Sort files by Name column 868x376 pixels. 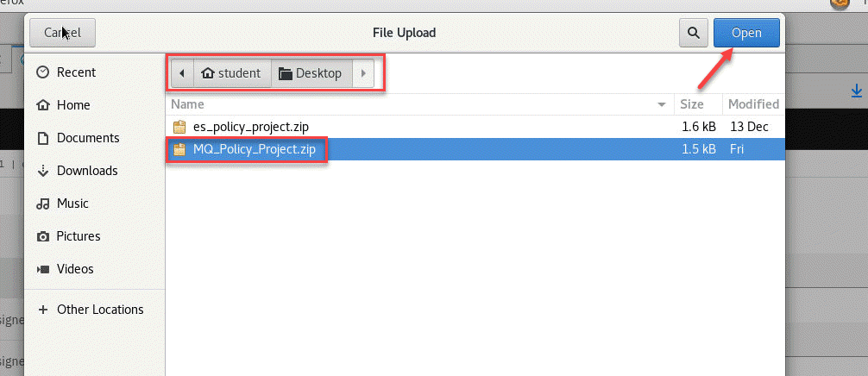414,104
